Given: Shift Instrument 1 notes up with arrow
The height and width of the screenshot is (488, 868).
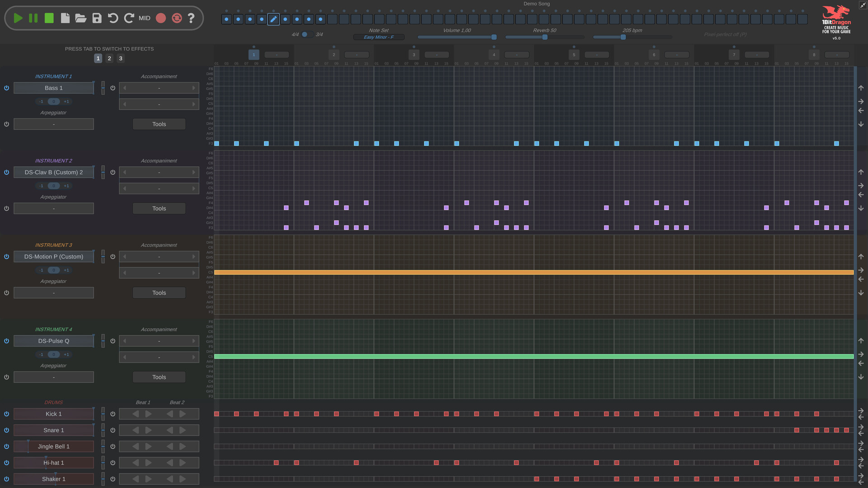Looking at the screenshot, I should coord(861,88).
